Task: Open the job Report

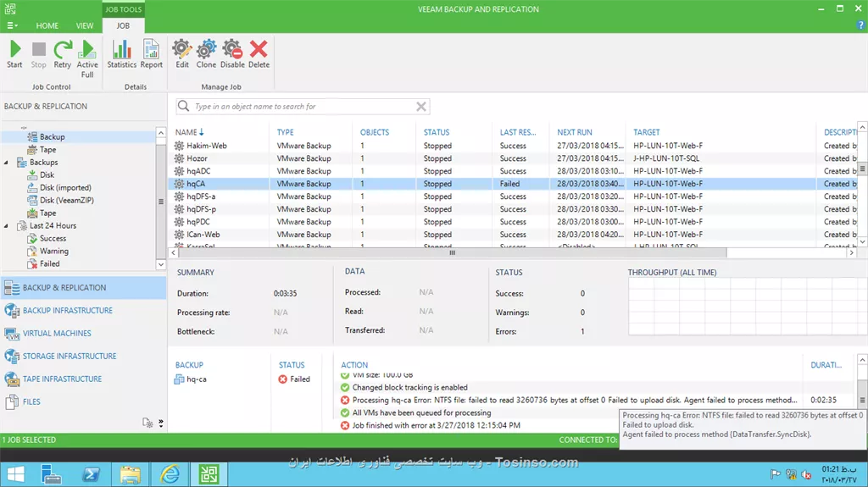Action: (x=151, y=54)
